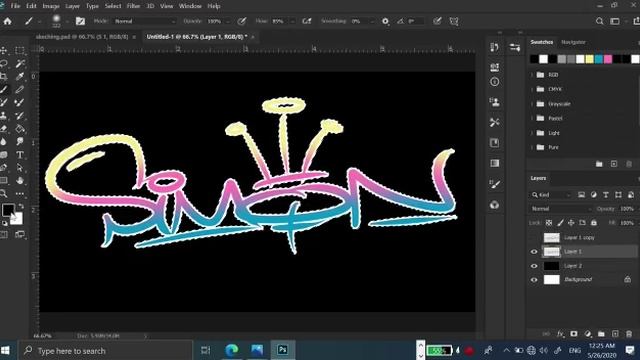Screen dimensions: 640x360
Task: Select the Hand tool
Action: [x=20, y=180]
